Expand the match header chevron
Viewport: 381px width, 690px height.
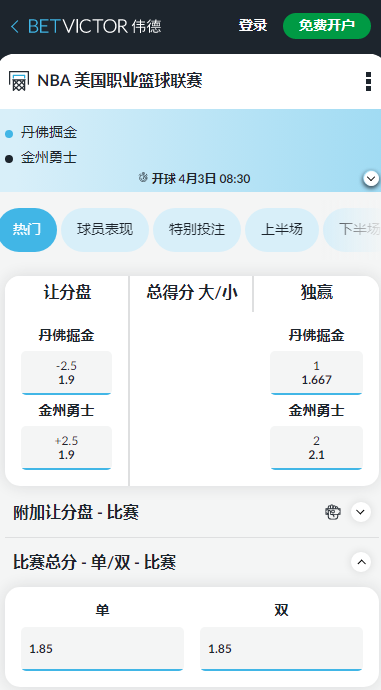tap(371, 179)
